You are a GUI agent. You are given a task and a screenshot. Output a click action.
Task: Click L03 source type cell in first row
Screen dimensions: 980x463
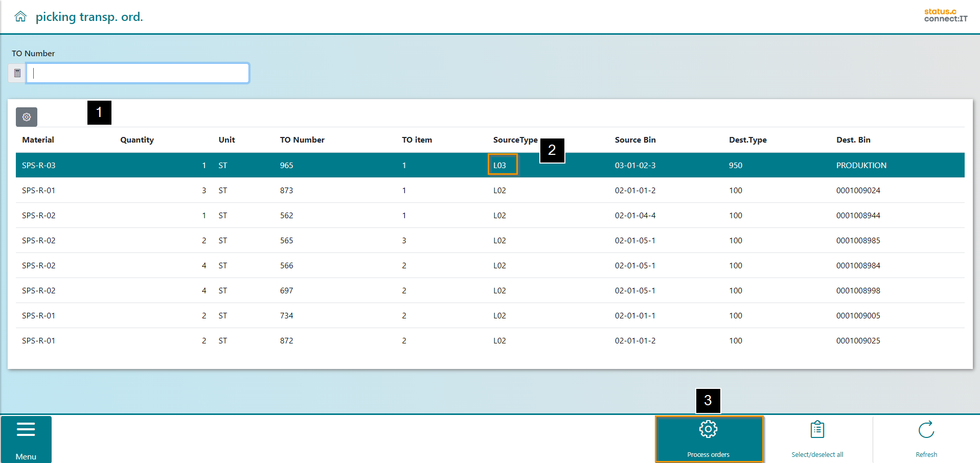tap(500, 166)
